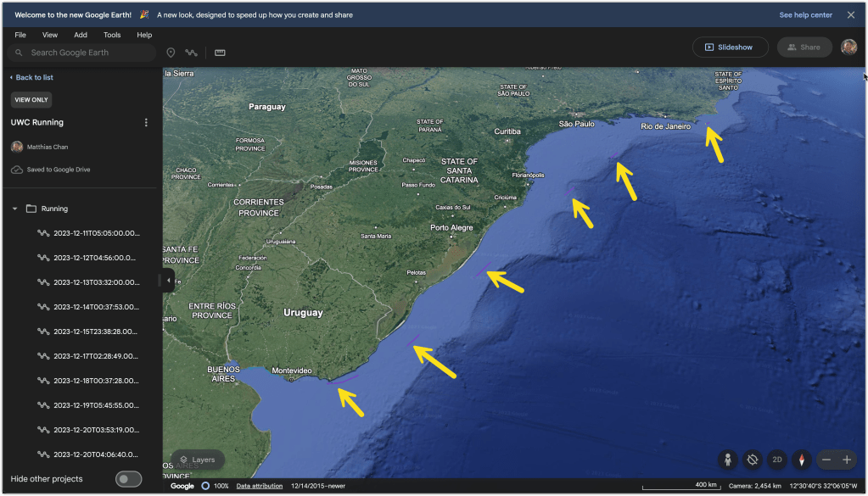Select the Draw path or polygon tool
The image size is (868, 496).
click(x=192, y=53)
